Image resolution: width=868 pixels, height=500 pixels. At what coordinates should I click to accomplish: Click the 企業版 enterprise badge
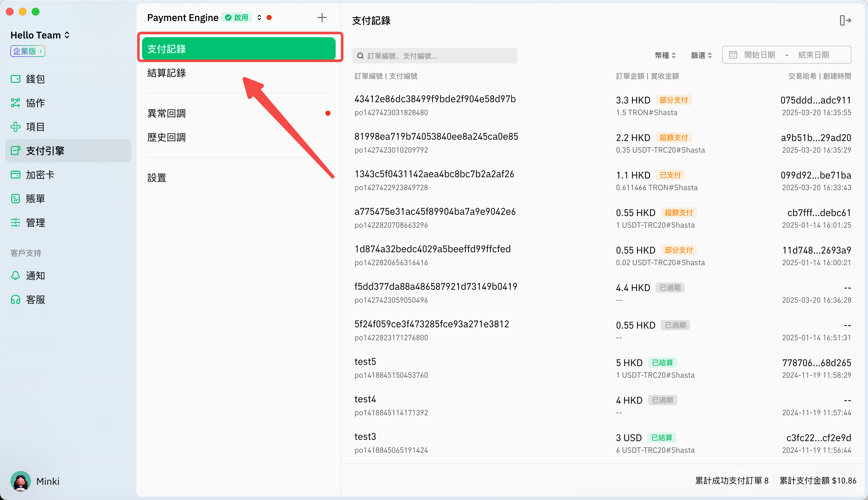point(28,51)
